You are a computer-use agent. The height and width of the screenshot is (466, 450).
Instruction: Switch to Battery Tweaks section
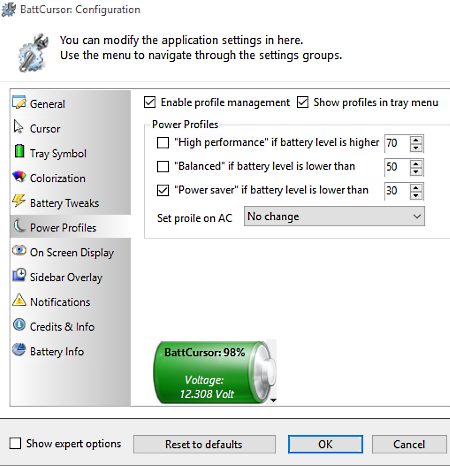pyautogui.click(x=70, y=203)
